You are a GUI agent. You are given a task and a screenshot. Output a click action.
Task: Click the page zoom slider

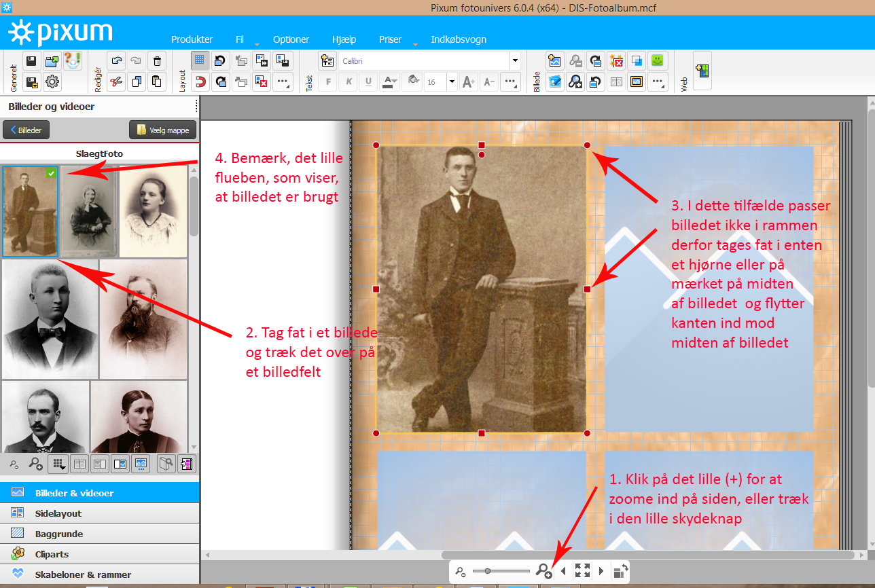pyautogui.click(x=501, y=571)
